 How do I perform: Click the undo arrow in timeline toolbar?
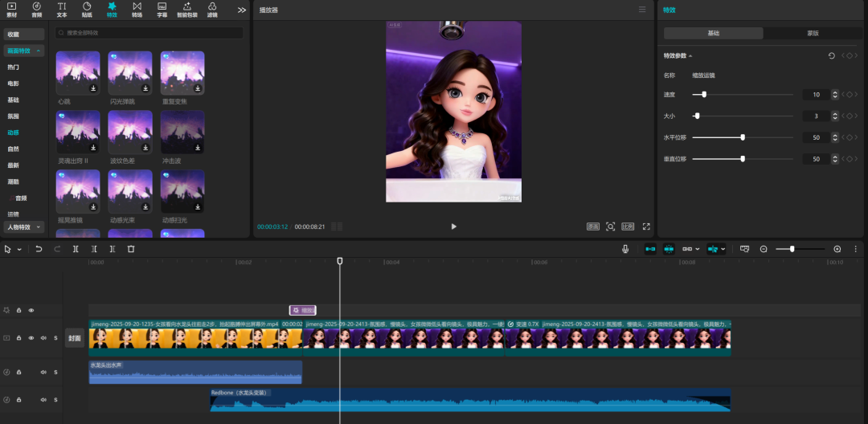(39, 249)
